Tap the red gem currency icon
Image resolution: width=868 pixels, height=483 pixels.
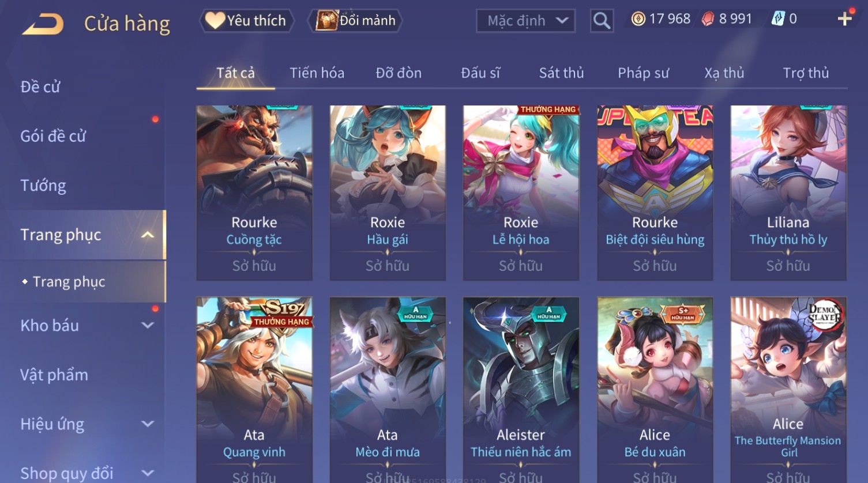(x=707, y=19)
